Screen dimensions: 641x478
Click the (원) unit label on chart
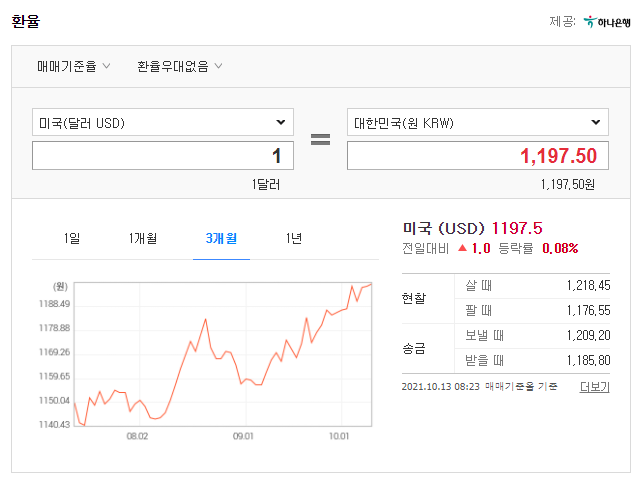tap(60, 286)
